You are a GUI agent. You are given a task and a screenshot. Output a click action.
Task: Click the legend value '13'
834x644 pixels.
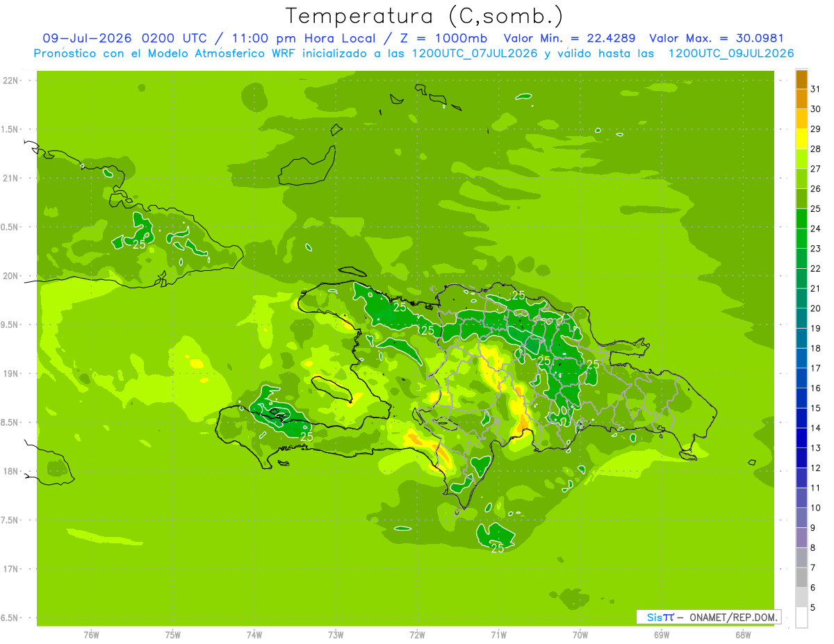coord(816,449)
